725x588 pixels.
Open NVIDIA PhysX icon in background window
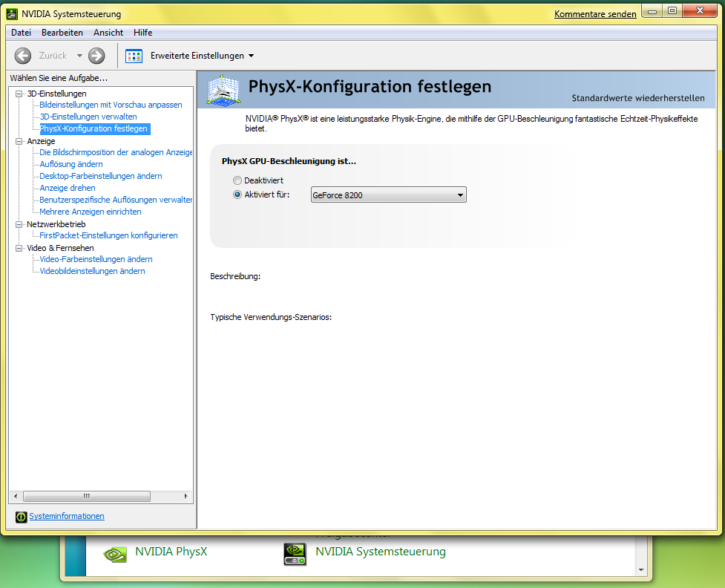click(115, 554)
